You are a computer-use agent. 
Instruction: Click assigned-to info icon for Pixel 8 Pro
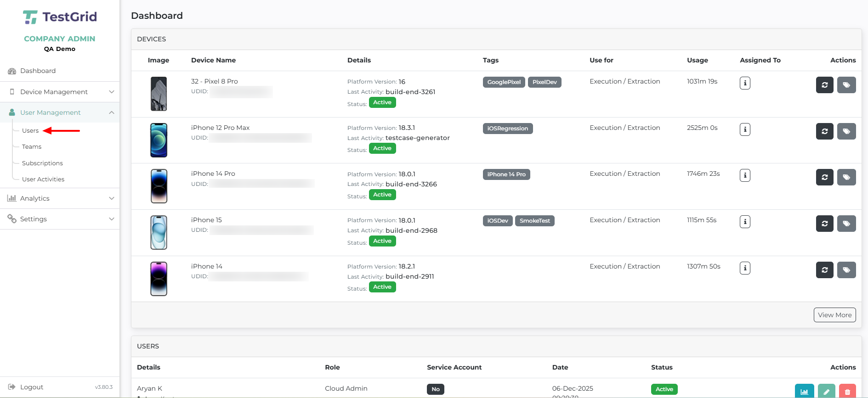click(745, 83)
